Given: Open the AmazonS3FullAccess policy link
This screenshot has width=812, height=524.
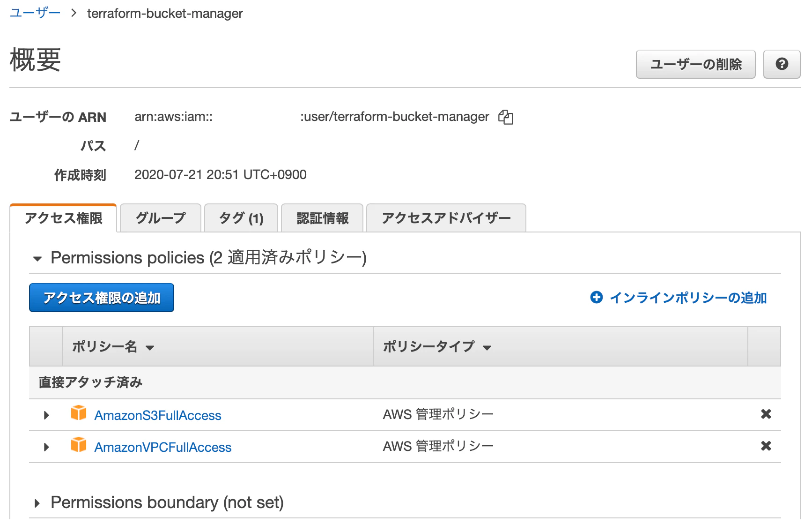Looking at the screenshot, I should 158,416.
